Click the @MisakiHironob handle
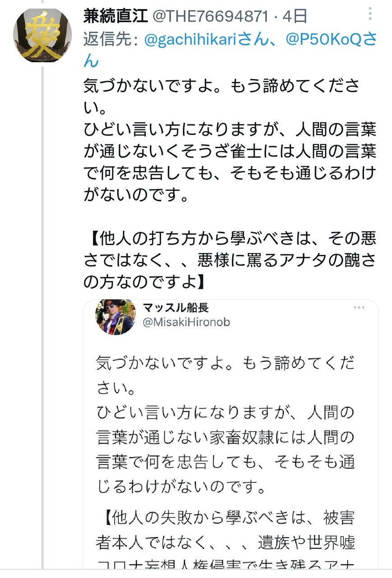This screenshot has height=578, width=392. click(x=186, y=322)
